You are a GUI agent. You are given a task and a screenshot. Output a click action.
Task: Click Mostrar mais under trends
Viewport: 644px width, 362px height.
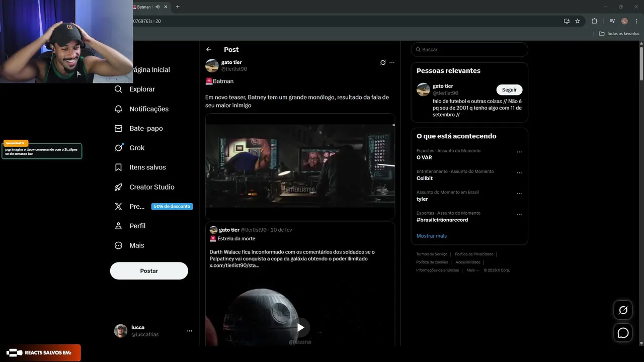tap(432, 236)
